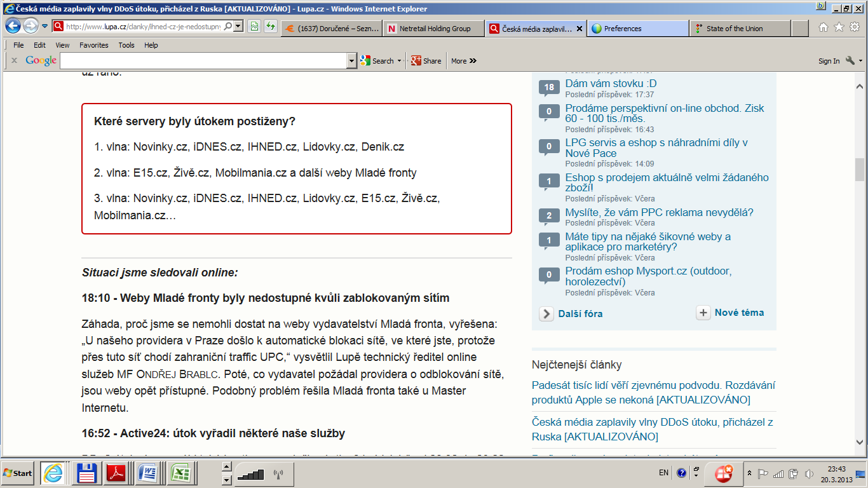Switch to the Netretail Holding Group tab
The image size is (868, 488).
pyautogui.click(x=433, y=29)
